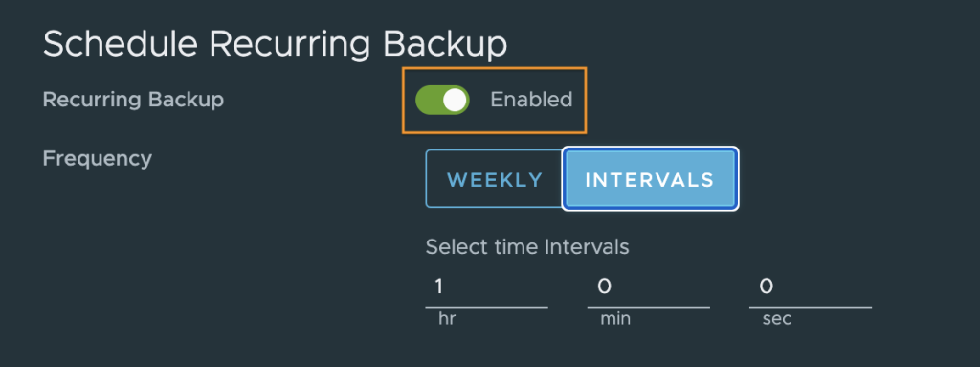Click the left border of WEEKLY button
The width and height of the screenshot is (980, 367).
[426, 178]
